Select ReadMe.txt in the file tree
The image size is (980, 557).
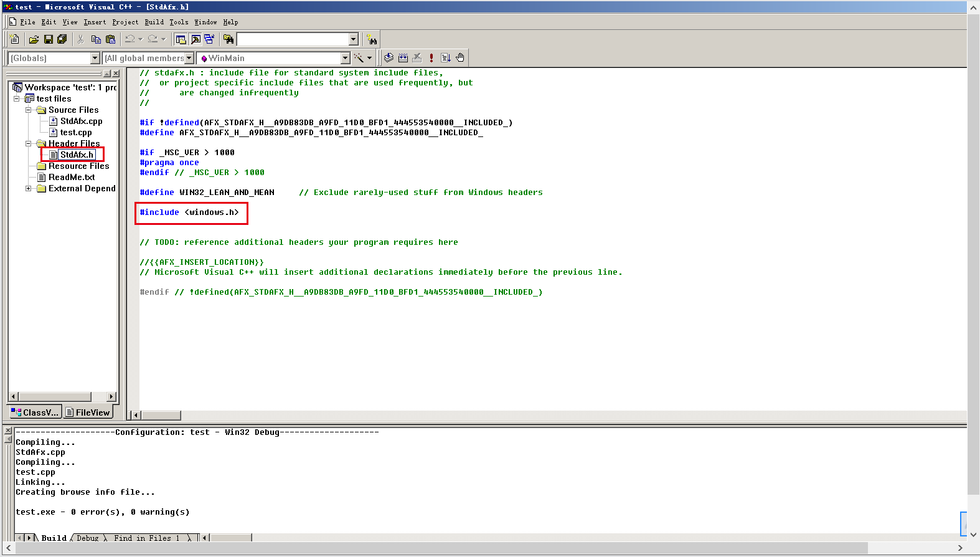[x=72, y=177]
